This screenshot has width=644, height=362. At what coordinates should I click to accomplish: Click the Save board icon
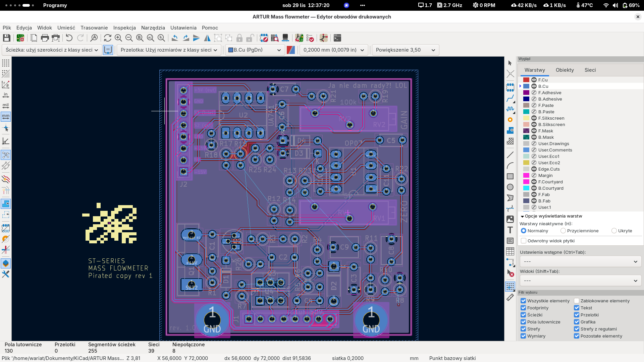6,38
